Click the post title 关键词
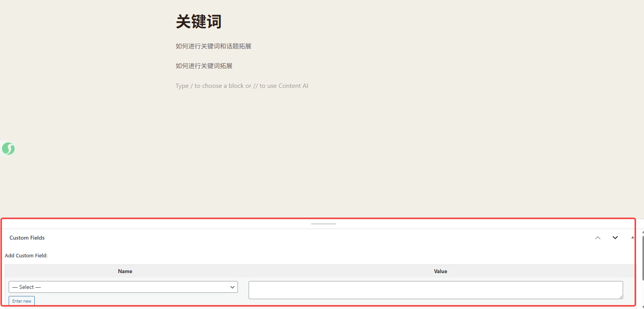The width and height of the screenshot is (644, 309). (x=198, y=22)
